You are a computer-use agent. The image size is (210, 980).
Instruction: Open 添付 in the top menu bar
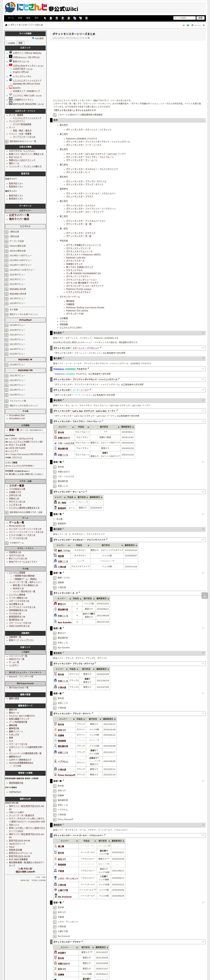point(37,18)
